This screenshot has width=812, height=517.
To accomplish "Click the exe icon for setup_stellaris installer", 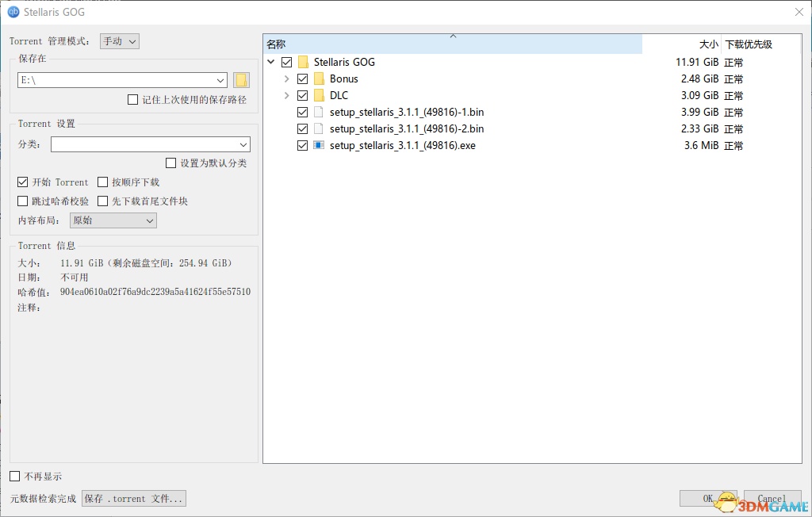I will pos(319,145).
